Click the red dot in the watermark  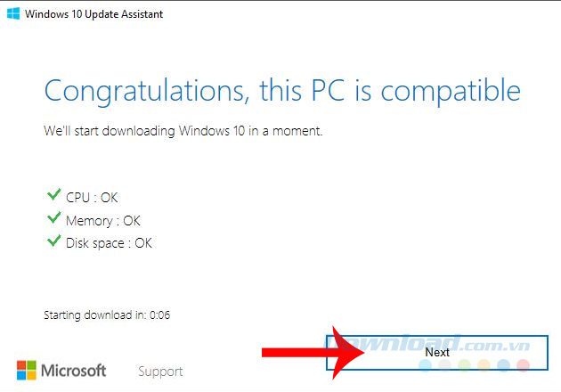(x=524, y=365)
